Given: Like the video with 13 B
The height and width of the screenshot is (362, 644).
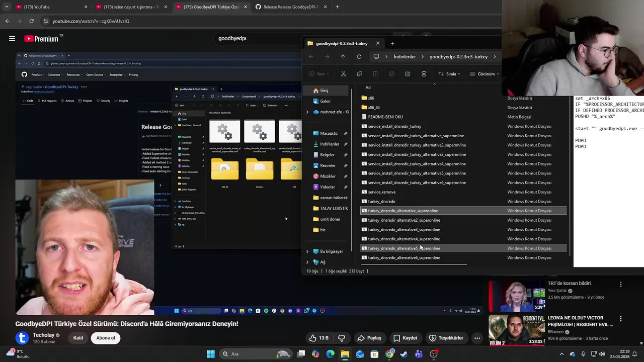Looking at the screenshot, I should [319, 338].
